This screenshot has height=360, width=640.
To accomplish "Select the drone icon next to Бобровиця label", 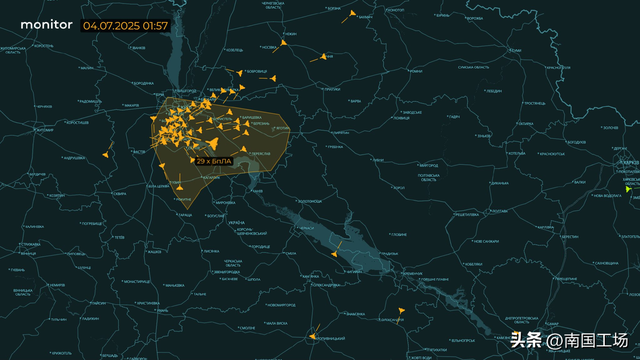I will click(240, 73).
